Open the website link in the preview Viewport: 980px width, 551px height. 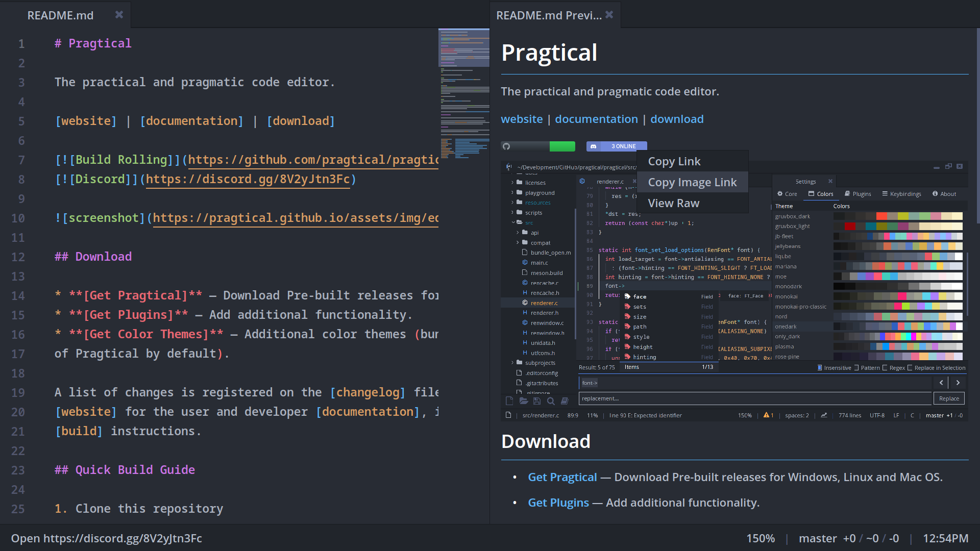(522, 119)
